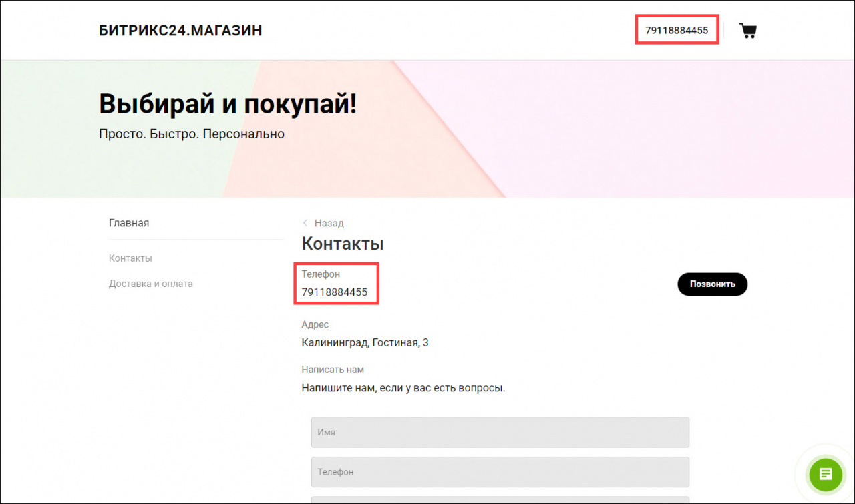Focus the Имя input field
Screen dimensions: 855x504
tap(500, 432)
